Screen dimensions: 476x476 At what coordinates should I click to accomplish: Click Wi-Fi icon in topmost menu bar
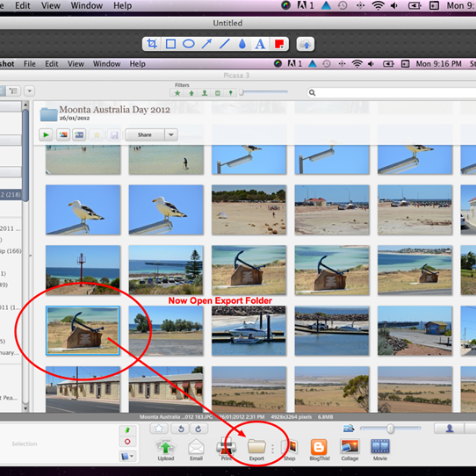pyautogui.click(x=378, y=5)
